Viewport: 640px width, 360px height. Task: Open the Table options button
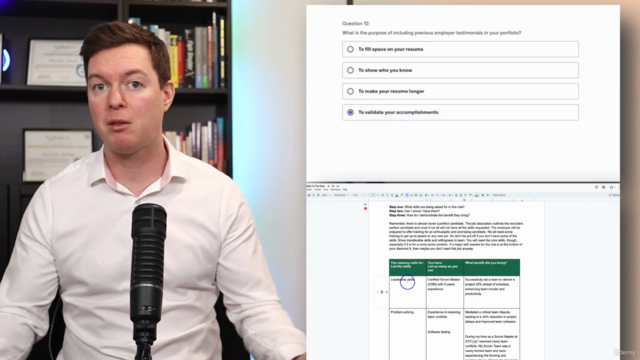click(499, 195)
